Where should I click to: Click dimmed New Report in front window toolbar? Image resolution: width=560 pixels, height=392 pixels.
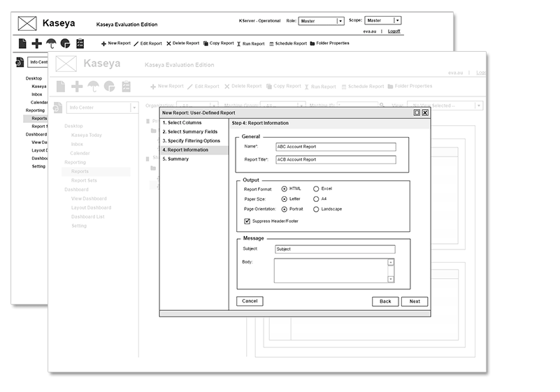[x=167, y=87]
